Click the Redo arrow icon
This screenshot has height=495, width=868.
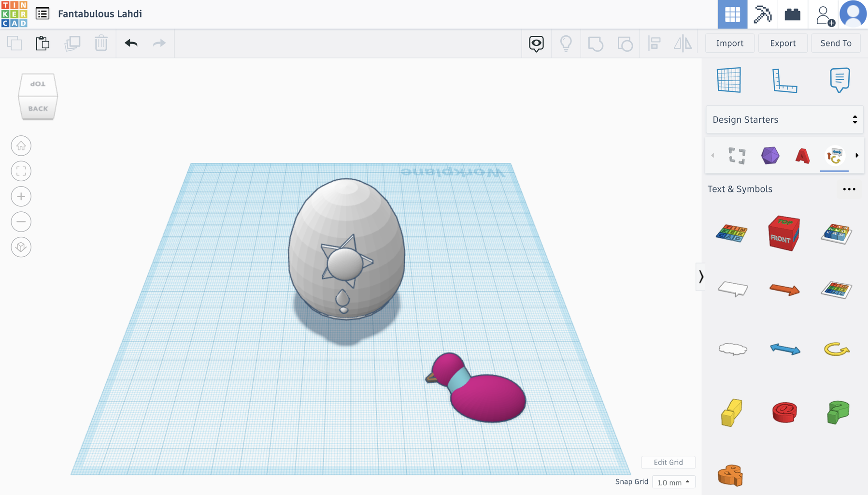[159, 43]
